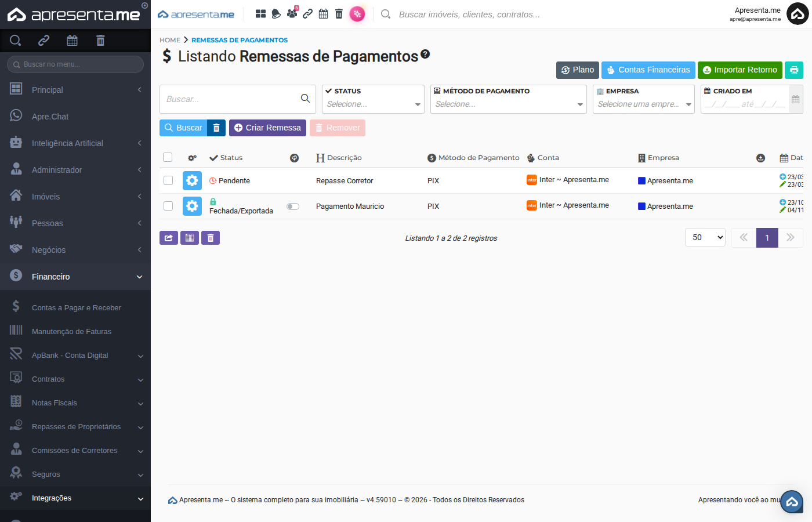This screenshot has width=812, height=522.
Task: Open Apre.Chat in the sidebar
Action: [x=75, y=117]
